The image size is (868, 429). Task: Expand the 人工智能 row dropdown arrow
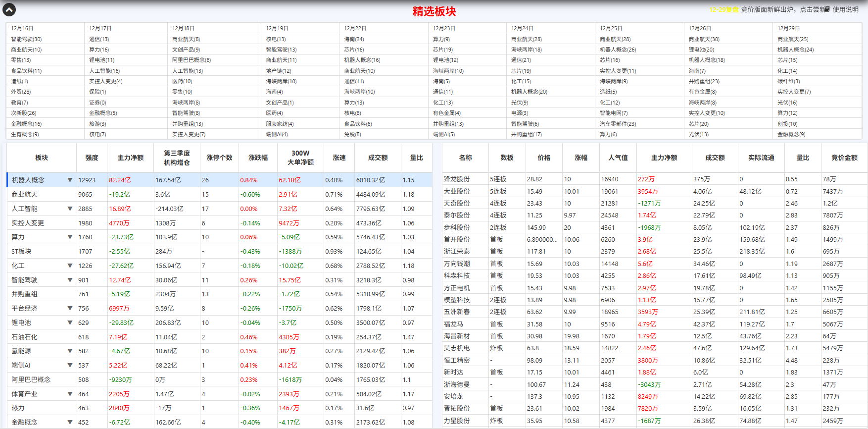coord(70,209)
